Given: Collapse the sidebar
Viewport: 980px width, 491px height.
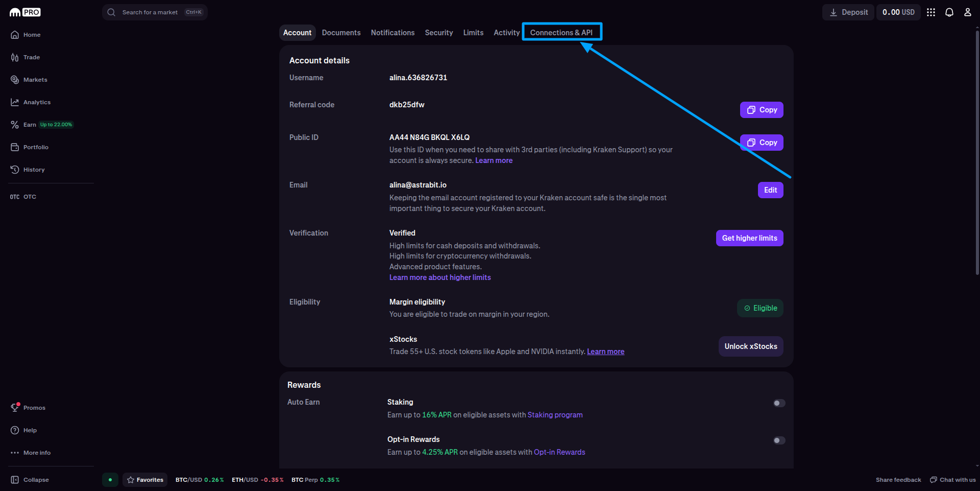Looking at the screenshot, I should (30, 480).
